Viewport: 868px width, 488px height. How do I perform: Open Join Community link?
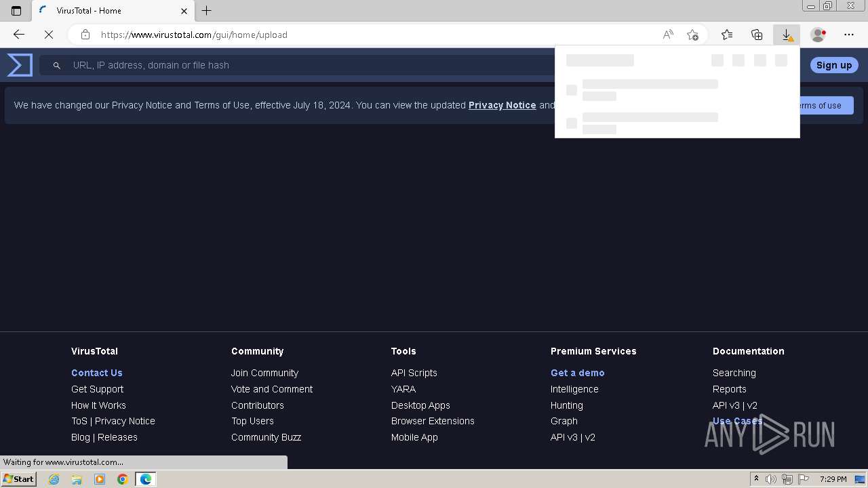(264, 373)
